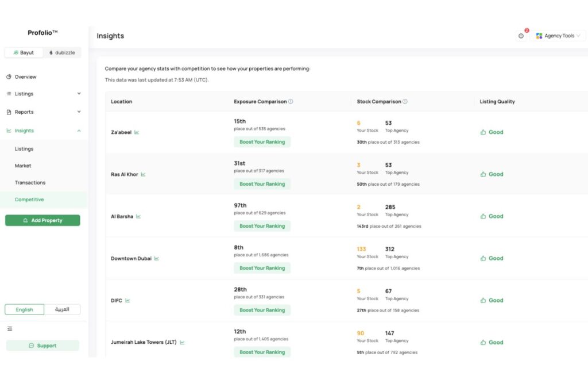Viewport: 588px width, 368px height.
Task: Click thumbs-up Good icon for Al Barsha
Action: point(483,216)
